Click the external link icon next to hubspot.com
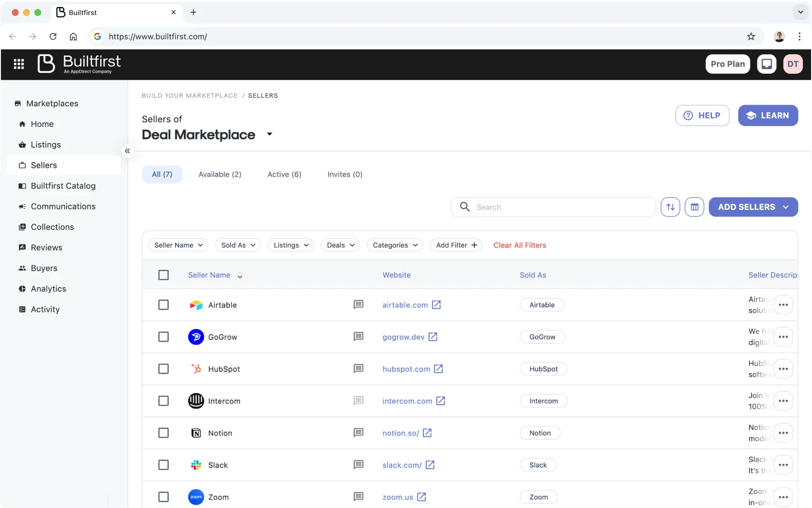This screenshot has width=812, height=508. point(438,369)
